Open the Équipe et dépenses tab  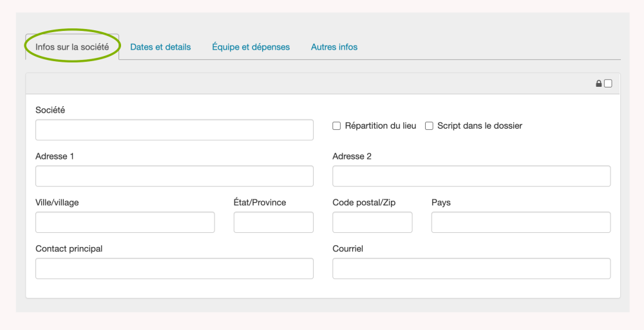[x=251, y=47]
